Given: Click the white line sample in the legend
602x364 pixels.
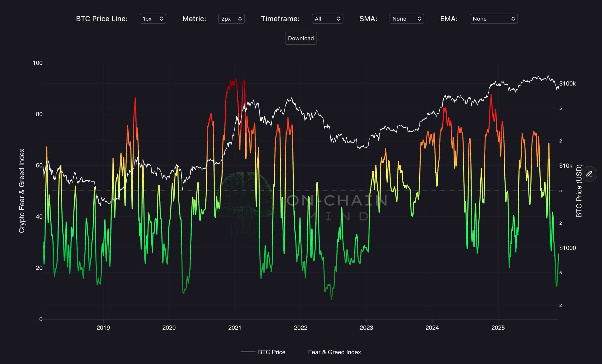Looking at the screenshot, I should (248, 352).
